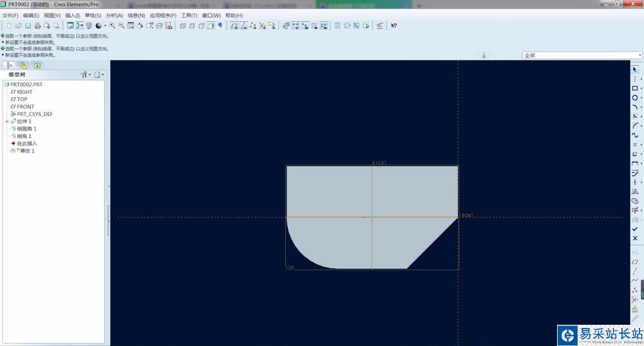Image resolution: width=644 pixels, height=346 pixels.
Task: Select the 倒圆角 1 feature
Action: coord(26,129)
